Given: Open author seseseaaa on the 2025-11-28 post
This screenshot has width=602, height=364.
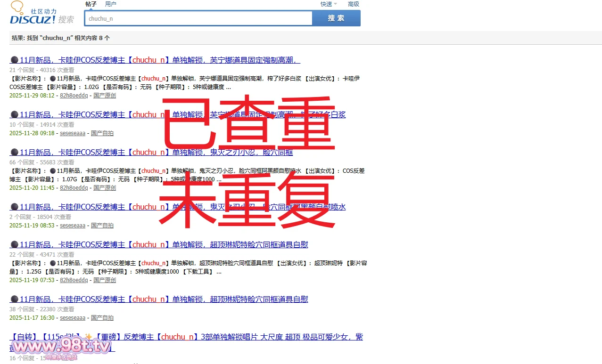Looking at the screenshot, I should click(73, 133).
